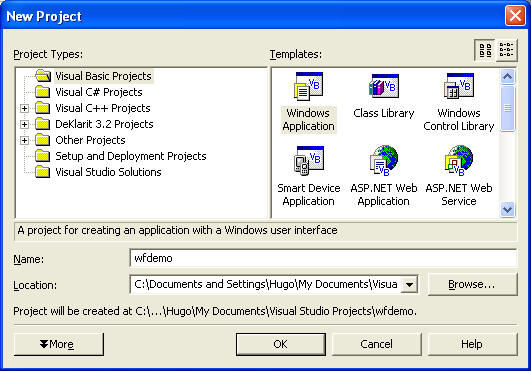This screenshot has height=371, width=531.
Task: Expand the DeKlarit 3.2 Projects node
Action: pos(24,124)
